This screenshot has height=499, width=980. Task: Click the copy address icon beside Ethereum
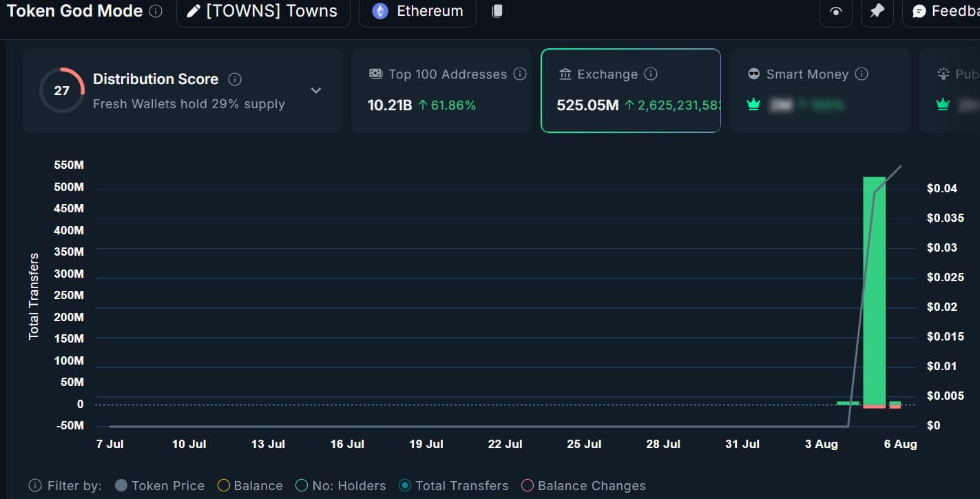point(497,11)
